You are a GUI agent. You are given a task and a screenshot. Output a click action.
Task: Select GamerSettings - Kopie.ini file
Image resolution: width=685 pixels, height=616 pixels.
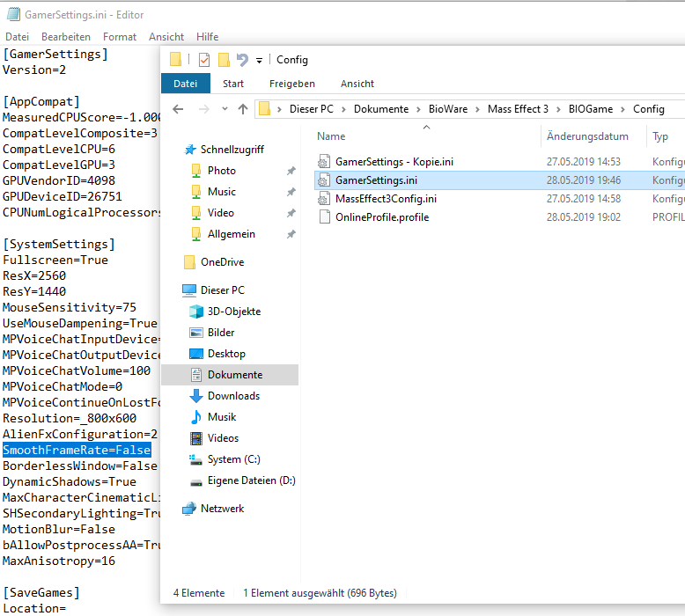(x=394, y=162)
